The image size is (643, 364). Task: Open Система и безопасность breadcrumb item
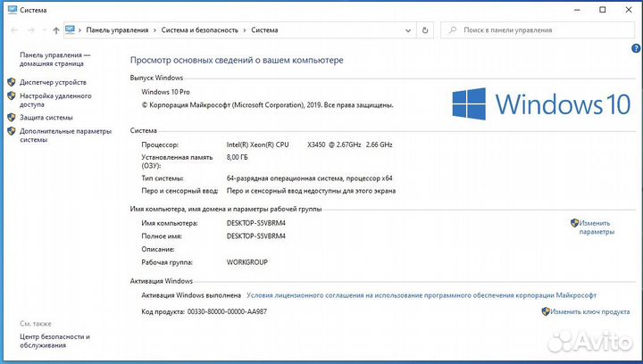coord(200,30)
